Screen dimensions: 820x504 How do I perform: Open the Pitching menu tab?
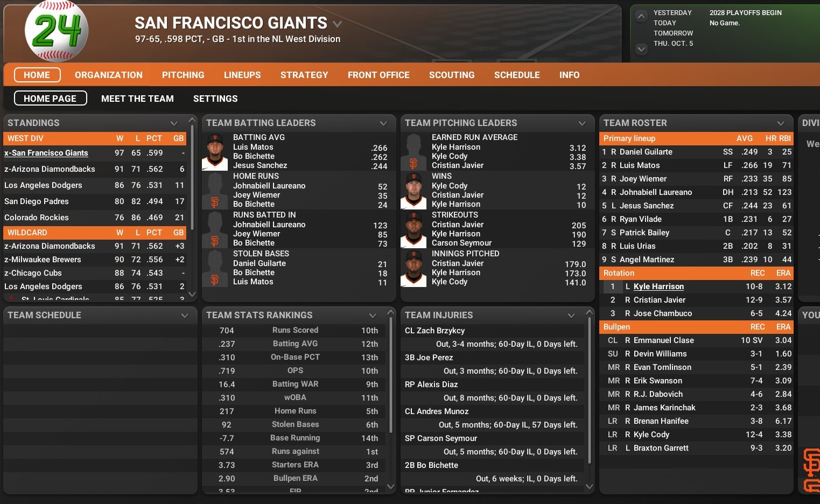click(x=183, y=75)
